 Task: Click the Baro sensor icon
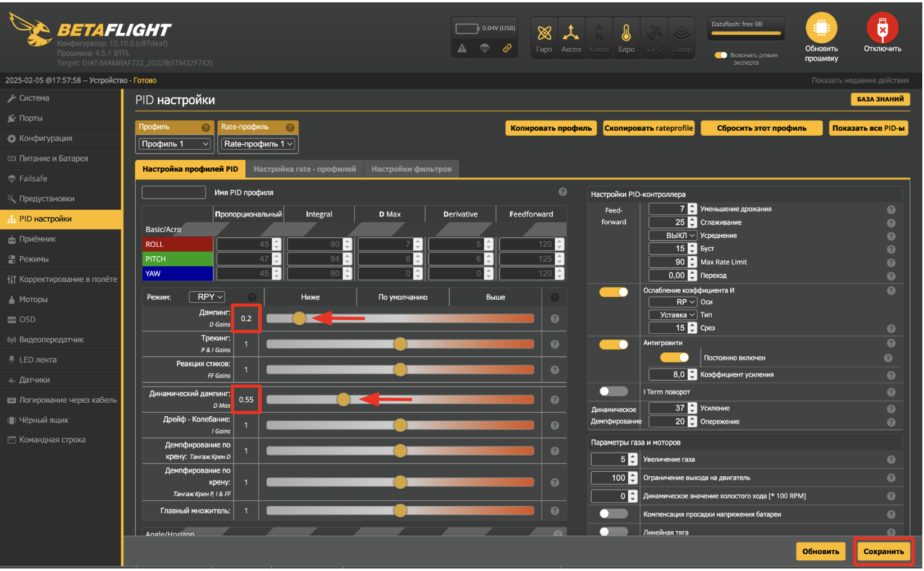pyautogui.click(x=626, y=34)
